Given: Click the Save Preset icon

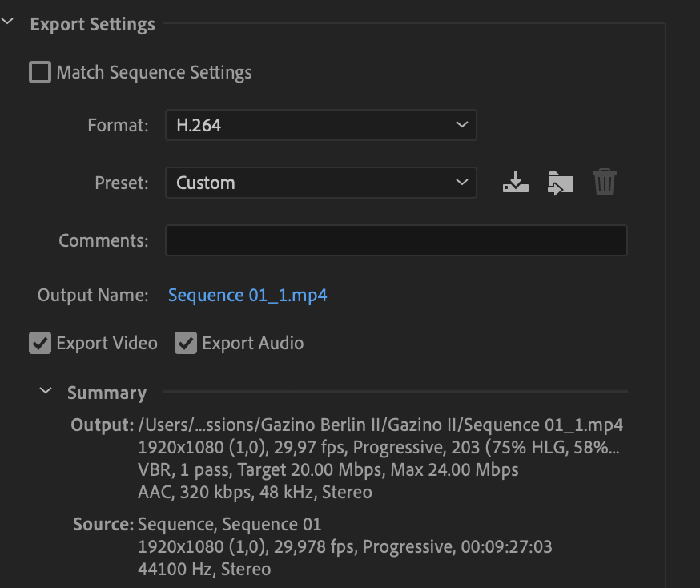Looking at the screenshot, I should (x=515, y=182).
